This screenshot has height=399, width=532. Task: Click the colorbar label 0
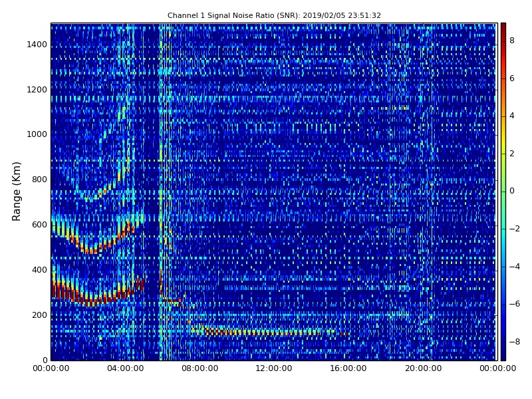point(512,191)
